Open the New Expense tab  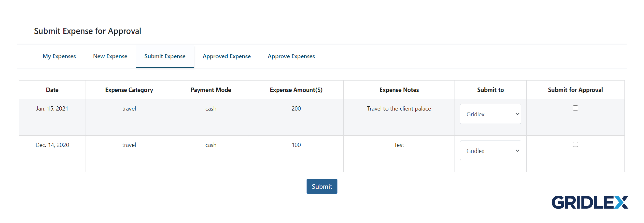coord(110,56)
